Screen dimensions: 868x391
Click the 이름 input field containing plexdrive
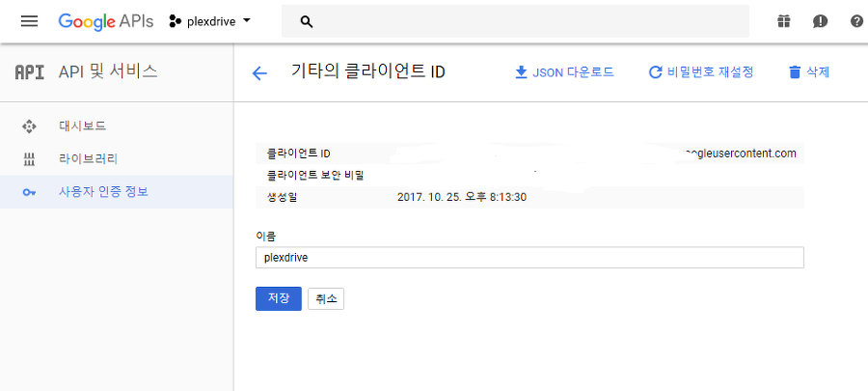point(529,258)
